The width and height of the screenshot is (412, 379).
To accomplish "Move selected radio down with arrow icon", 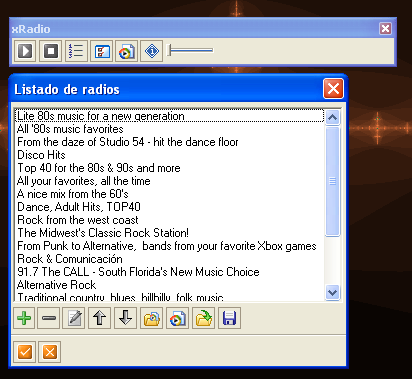I will point(125,318).
